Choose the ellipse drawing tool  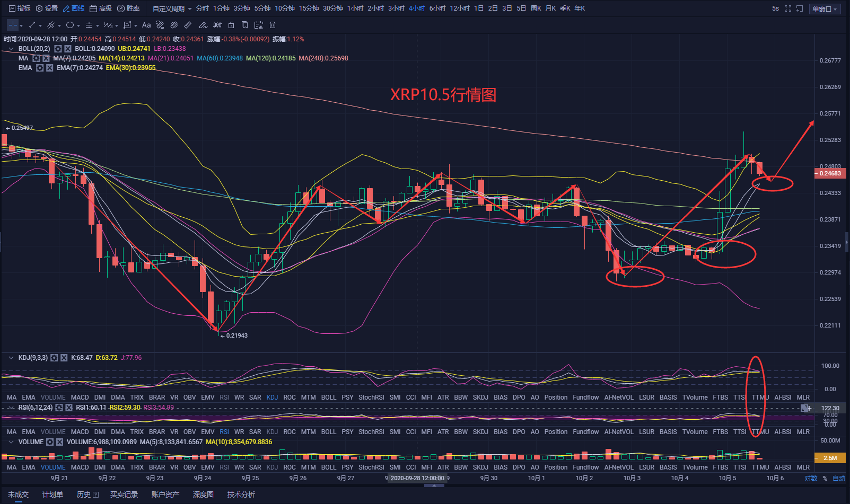70,25
